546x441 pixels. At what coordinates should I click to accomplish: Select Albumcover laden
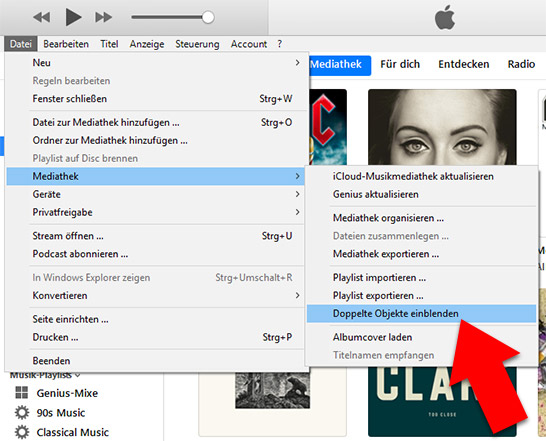421,337
